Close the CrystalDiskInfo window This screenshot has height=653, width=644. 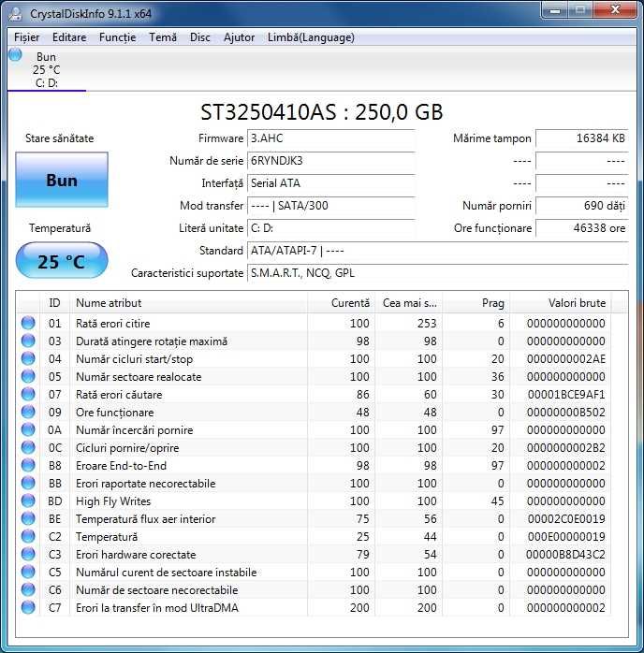point(615,10)
